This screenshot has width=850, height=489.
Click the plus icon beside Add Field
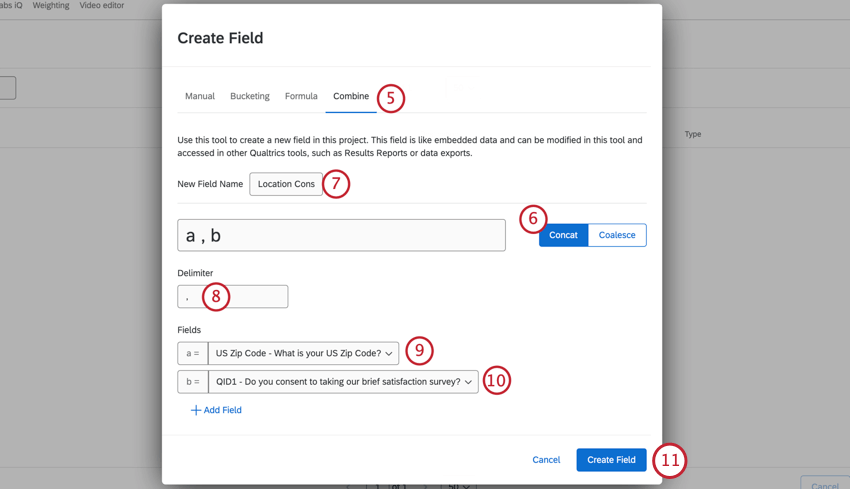pyautogui.click(x=196, y=410)
